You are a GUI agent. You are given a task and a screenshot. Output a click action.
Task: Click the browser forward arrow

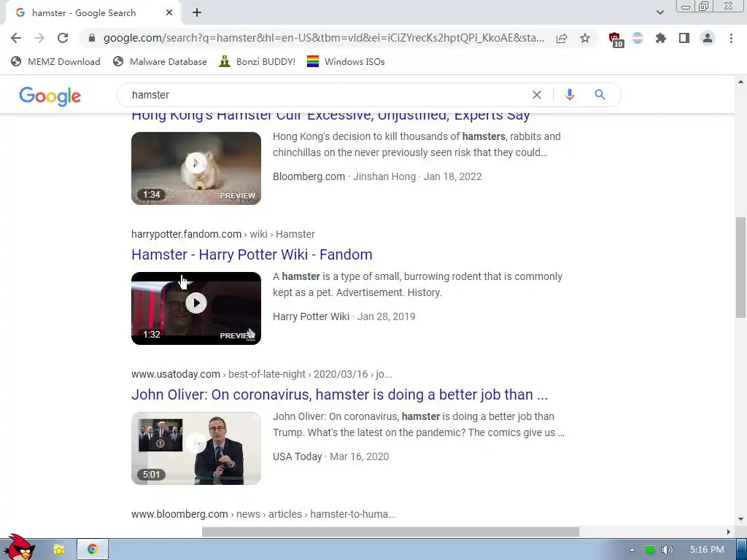point(39,38)
